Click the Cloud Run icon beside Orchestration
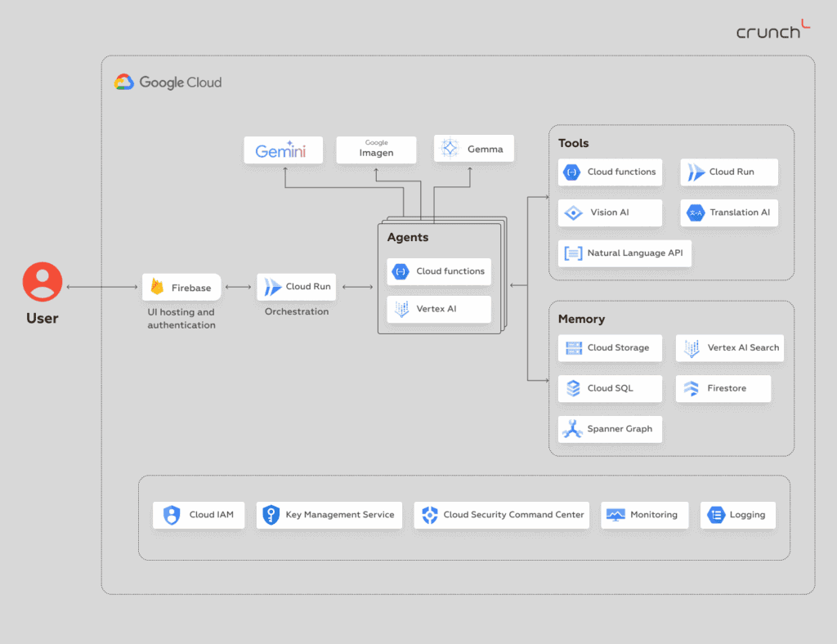Image resolution: width=837 pixels, height=644 pixels. [x=272, y=287]
